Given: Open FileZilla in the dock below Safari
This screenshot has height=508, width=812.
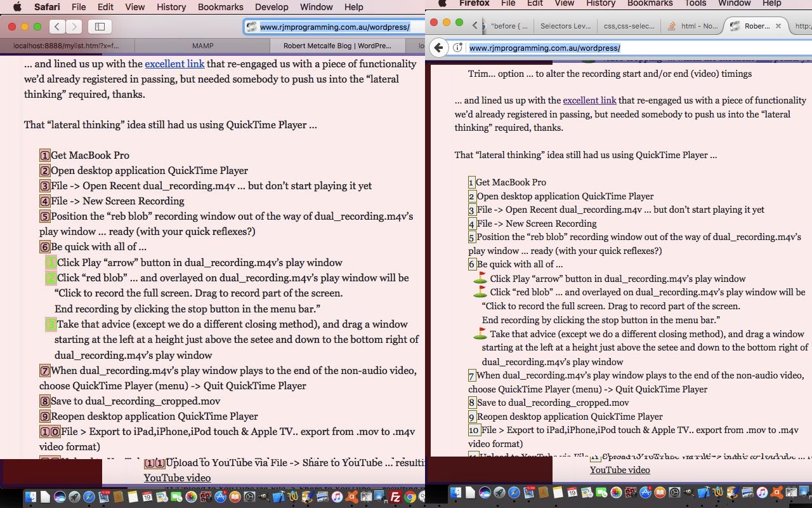Looking at the screenshot, I should pyautogui.click(x=395, y=497).
